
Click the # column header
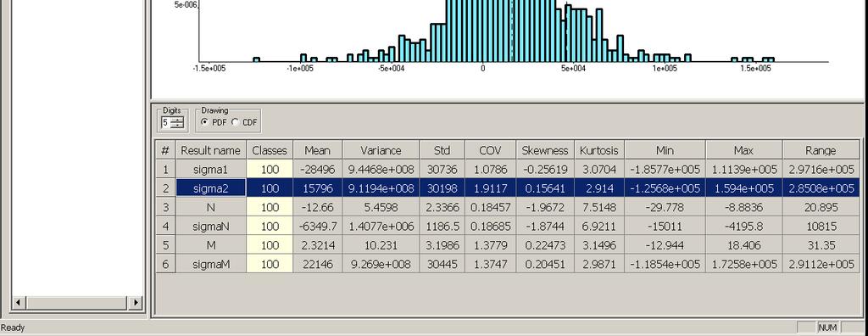pyautogui.click(x=165, y=150)
